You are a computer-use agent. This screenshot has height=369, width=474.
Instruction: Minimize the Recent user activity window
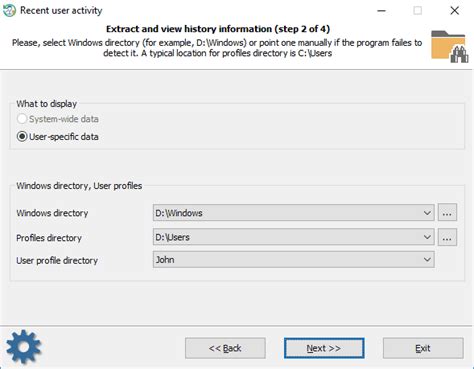click(x=381, y=11)
